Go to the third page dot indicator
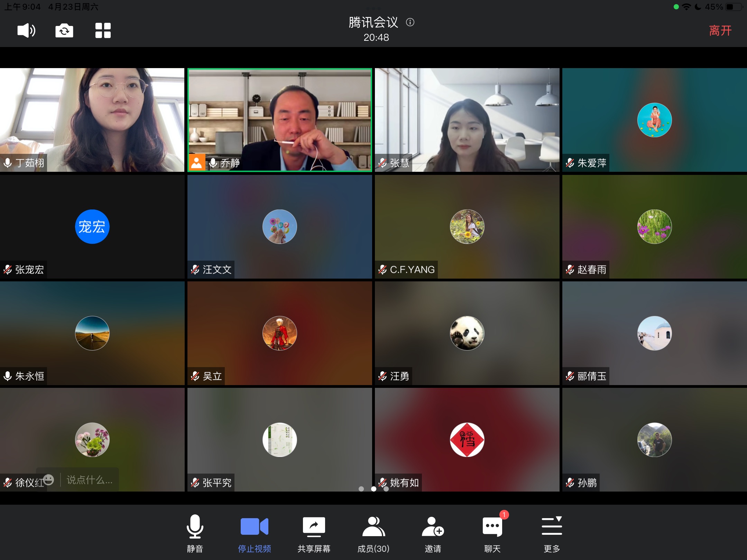Screen dimensions: 747x560 tap(386, 489)
